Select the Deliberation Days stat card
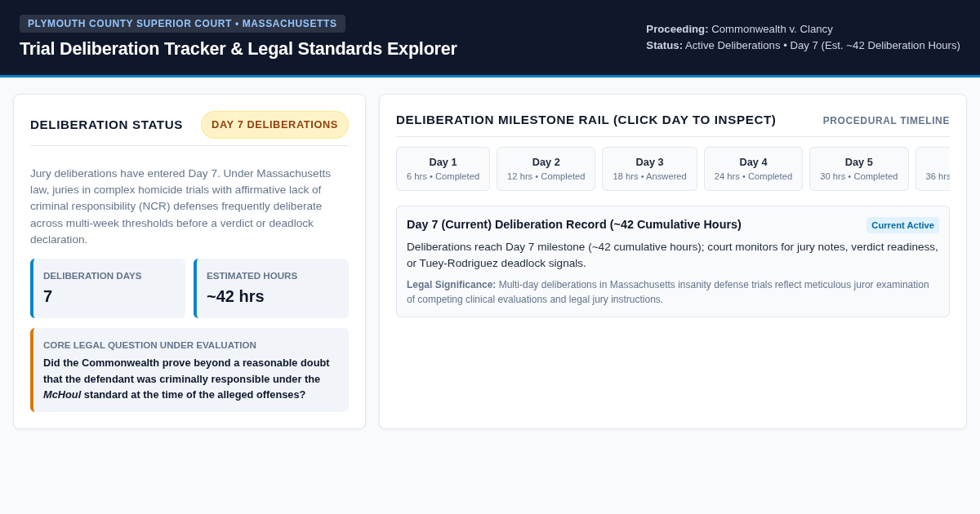Viewport: 980px width, 514px height. 108,288
